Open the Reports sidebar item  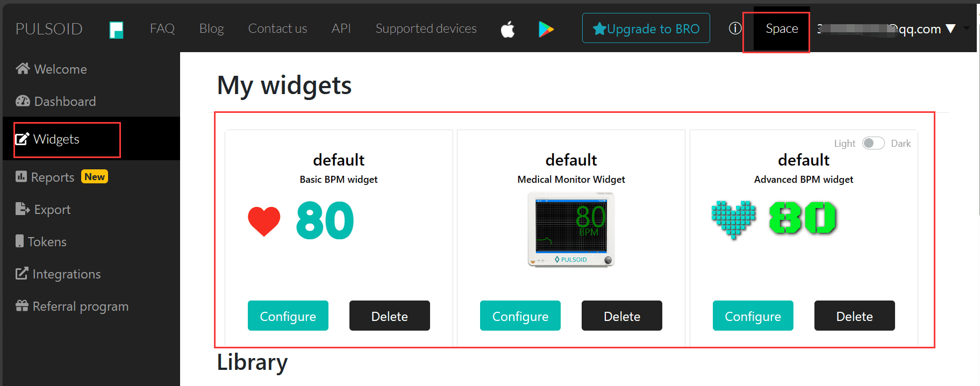tap(52, 177)
